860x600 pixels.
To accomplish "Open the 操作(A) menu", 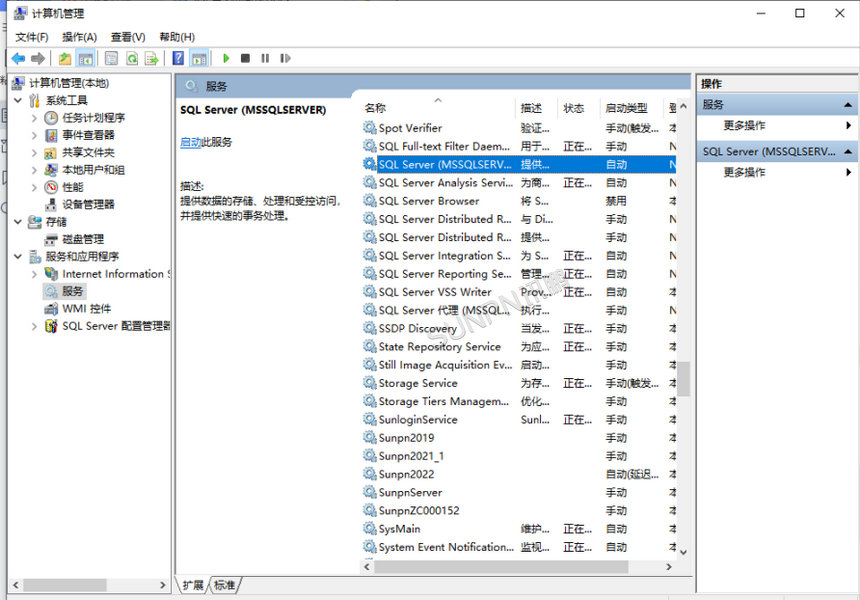I will tap(80, 37).
